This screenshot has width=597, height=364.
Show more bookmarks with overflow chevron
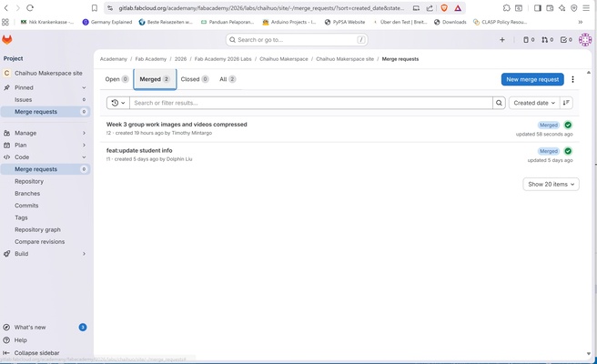[581, 22]
